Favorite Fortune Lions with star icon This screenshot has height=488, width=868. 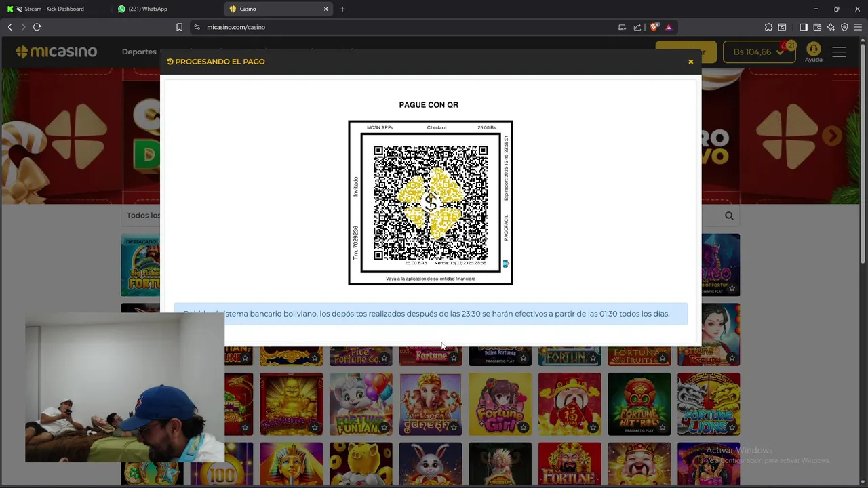(x=732, y=427)
